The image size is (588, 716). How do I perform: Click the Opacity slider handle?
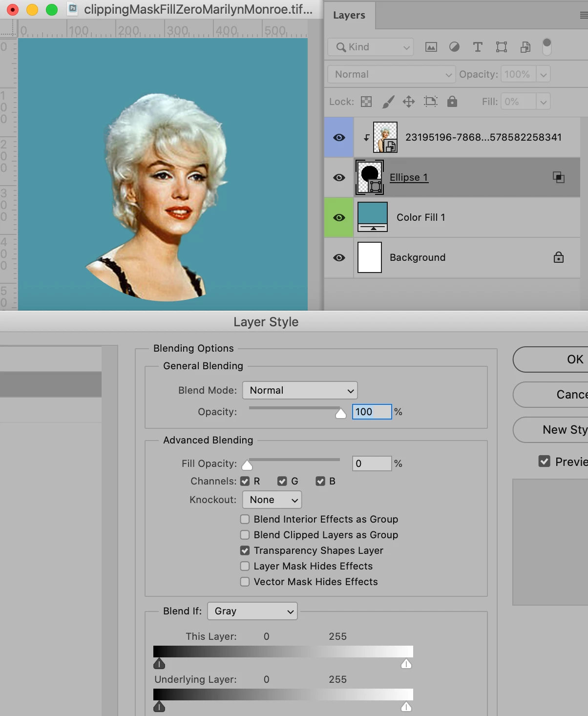pyautogui.click(x=341, y=413)
